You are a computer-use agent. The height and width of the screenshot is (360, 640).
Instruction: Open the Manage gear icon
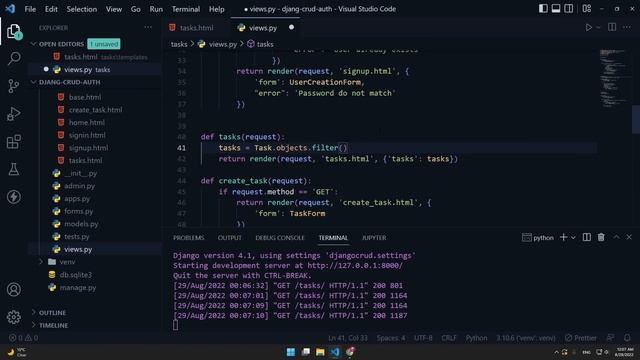click(x=13, y=317)
